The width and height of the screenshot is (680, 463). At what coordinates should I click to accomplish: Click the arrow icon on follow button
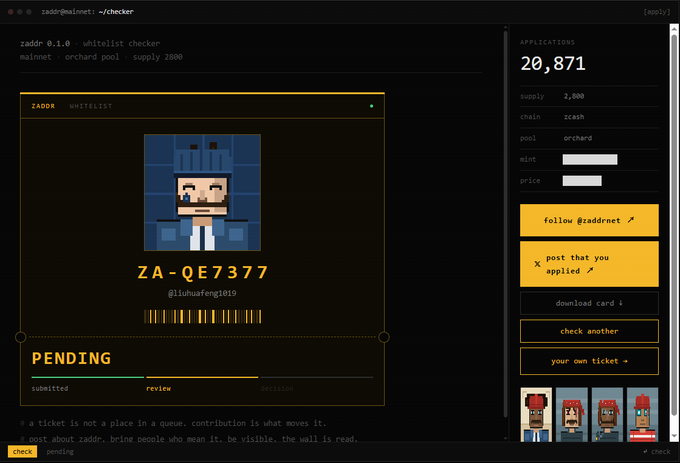coord(631,220)
